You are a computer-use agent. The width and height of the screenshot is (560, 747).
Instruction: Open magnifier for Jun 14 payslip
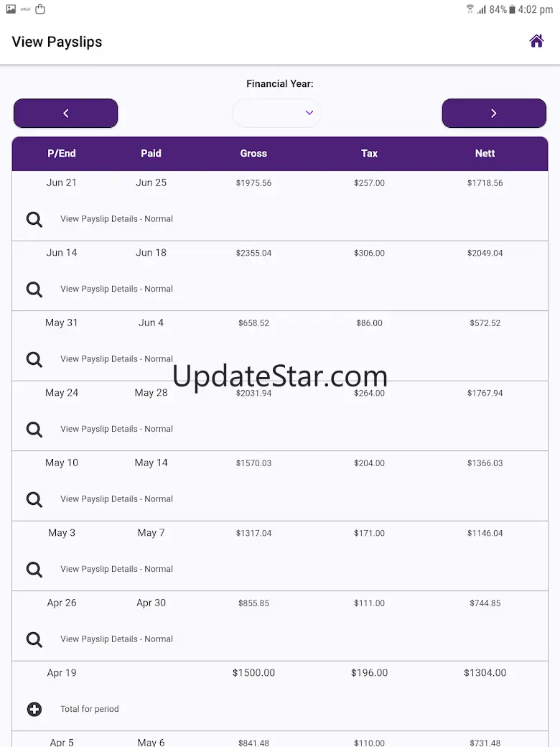(x=34, y=289)
